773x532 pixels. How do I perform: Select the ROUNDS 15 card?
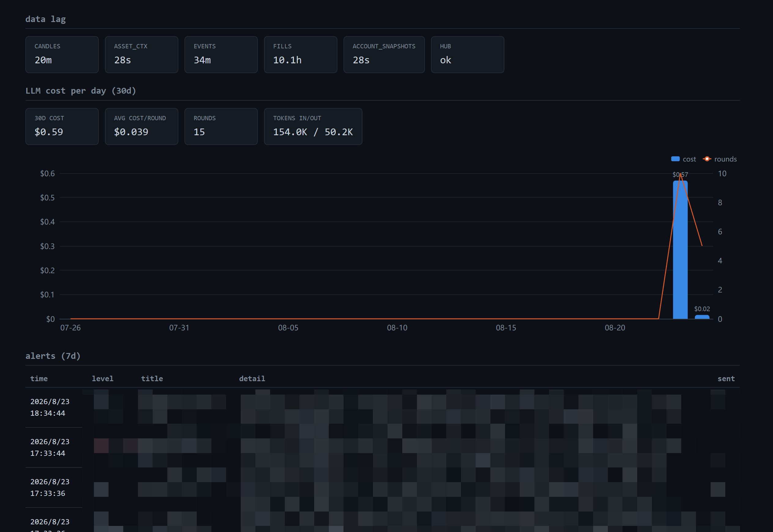tap(221, 126)
